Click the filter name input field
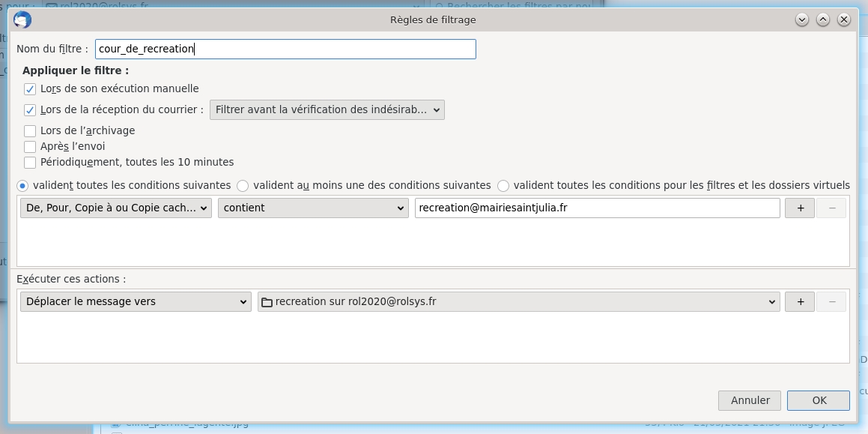 (x=285, y=49)
